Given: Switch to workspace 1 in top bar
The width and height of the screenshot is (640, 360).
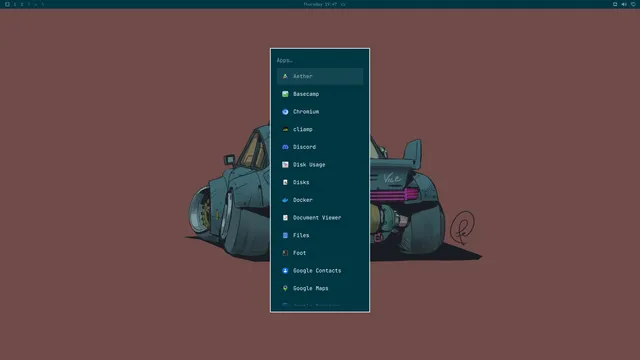Looking at the screenshot, I should pos(15,4).
